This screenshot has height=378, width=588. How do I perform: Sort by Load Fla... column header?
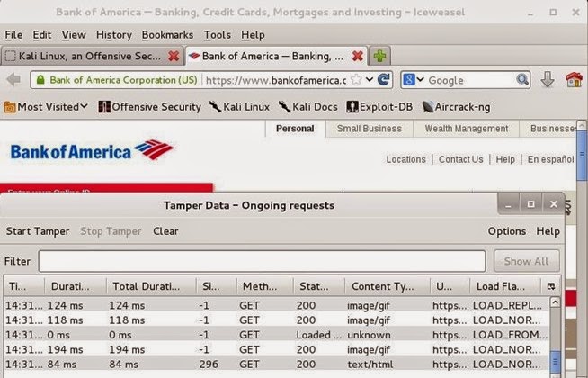coord(505,286)
